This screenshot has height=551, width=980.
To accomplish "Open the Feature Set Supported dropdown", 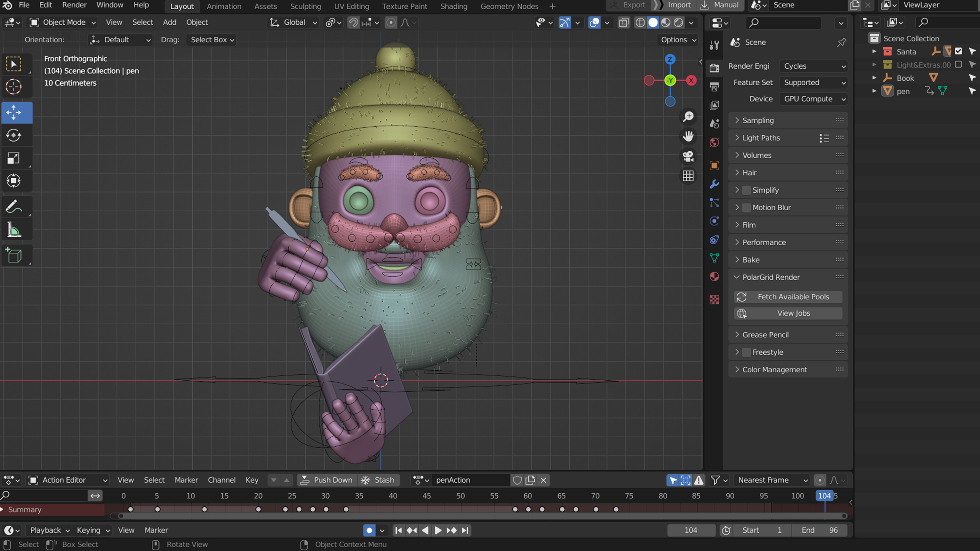I will 813,83.
